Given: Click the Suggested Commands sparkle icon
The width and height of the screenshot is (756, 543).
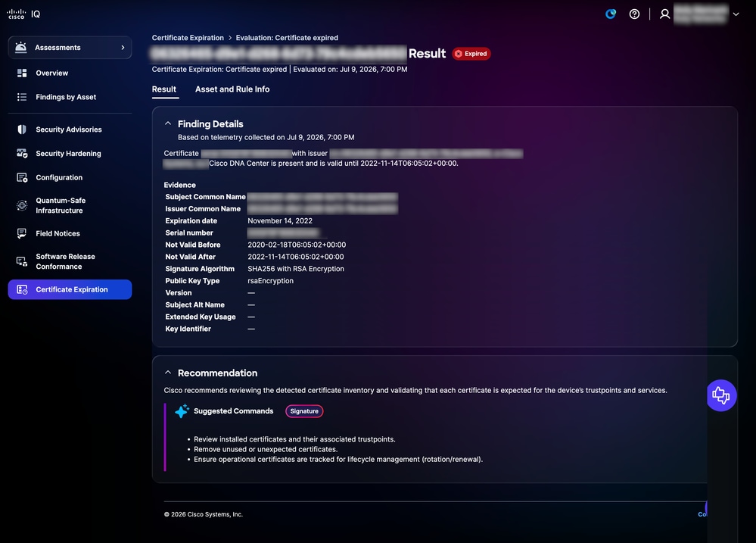Looking at the screenshot, I should tap(182, 410).
